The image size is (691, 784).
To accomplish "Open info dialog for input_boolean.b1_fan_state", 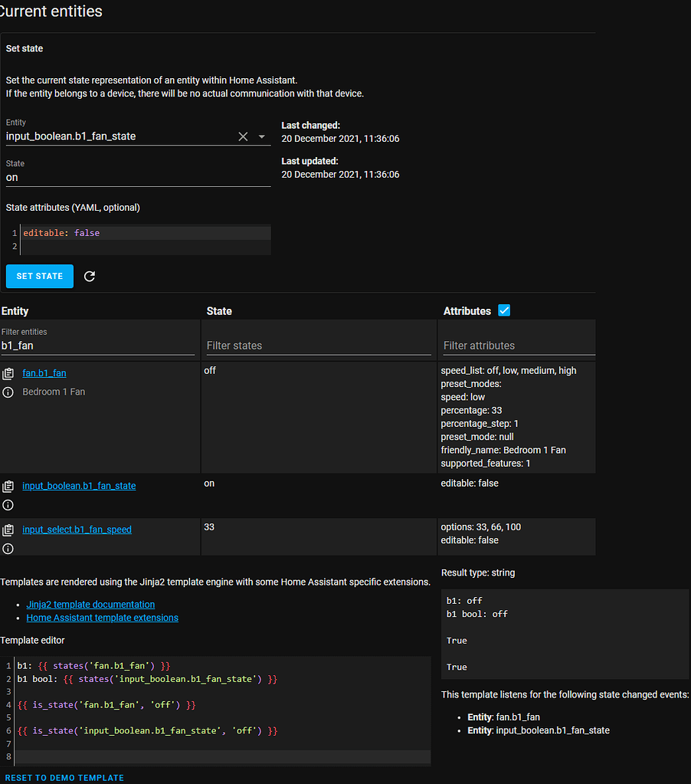I will click(8, 504).
